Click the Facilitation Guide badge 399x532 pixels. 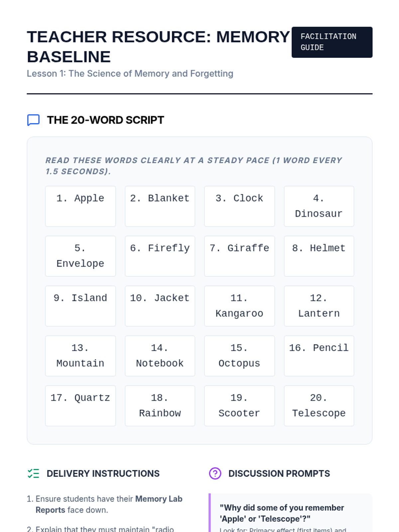coord(332,42)
